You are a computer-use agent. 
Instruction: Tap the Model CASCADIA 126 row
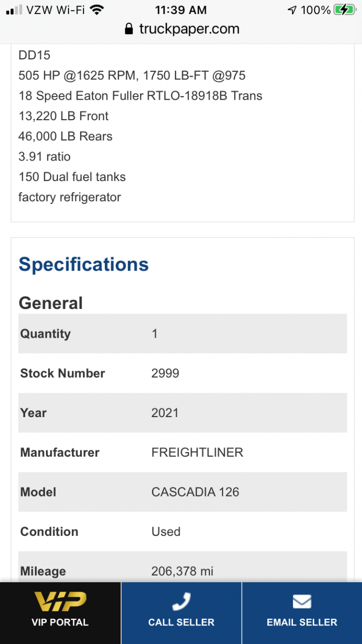(183, 492)
